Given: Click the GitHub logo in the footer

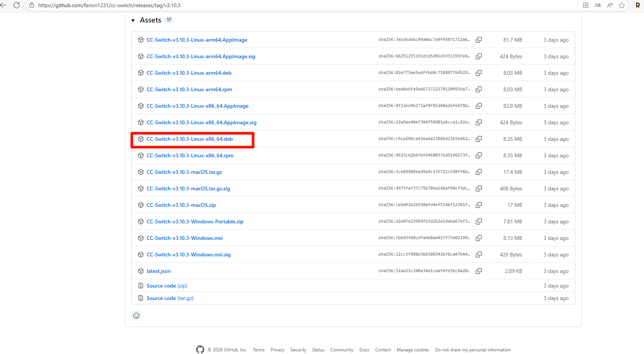Looking at the screenshot, I should pos(200,349).
